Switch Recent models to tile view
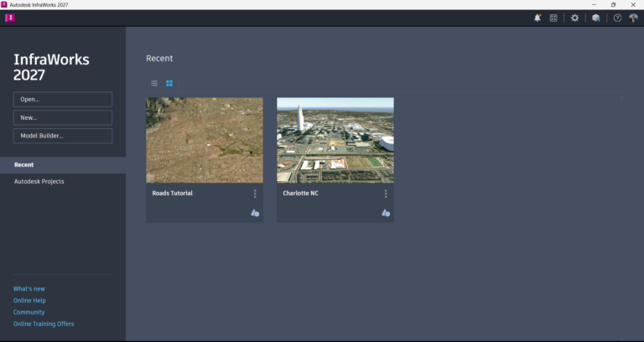This screenshot has width=644, height=342. coord(169,83)
